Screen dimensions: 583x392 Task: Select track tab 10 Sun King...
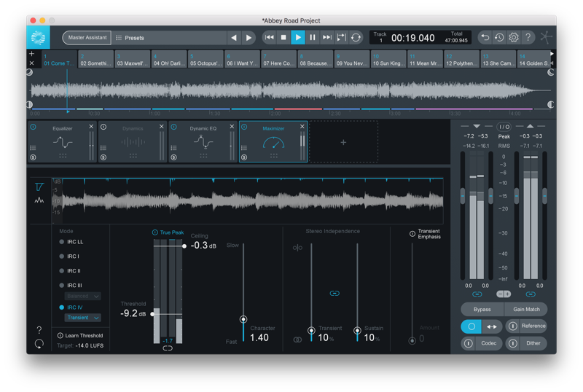pos(388,60)
